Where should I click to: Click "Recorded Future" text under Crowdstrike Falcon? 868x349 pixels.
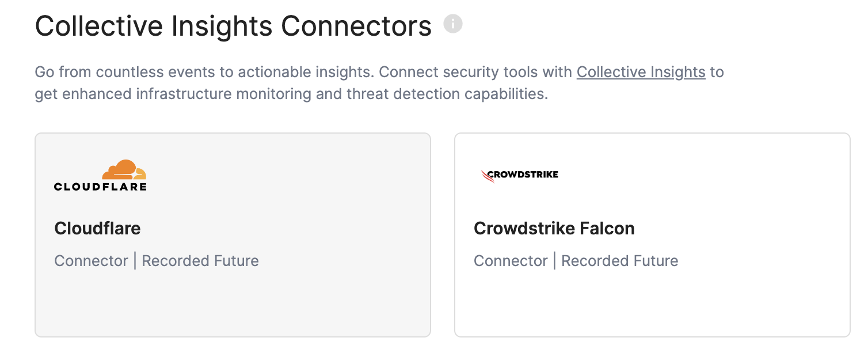(620, 261)
